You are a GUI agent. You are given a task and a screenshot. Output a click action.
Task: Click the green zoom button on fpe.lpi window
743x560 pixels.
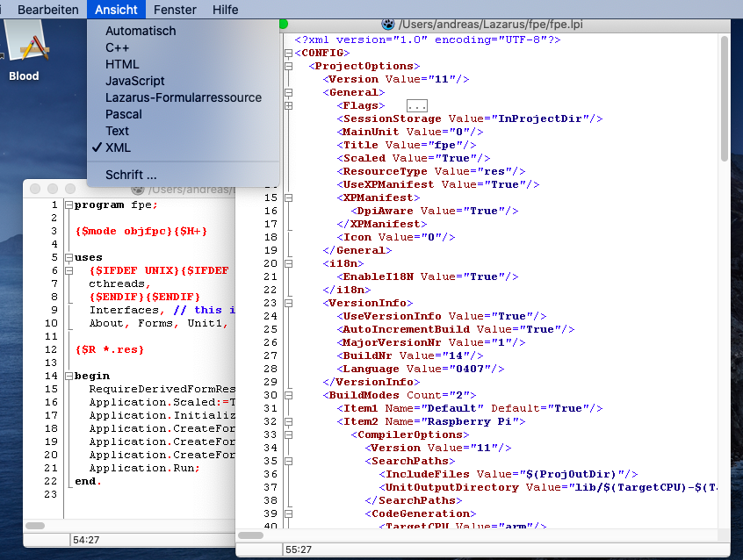click(x=282, y=24)
